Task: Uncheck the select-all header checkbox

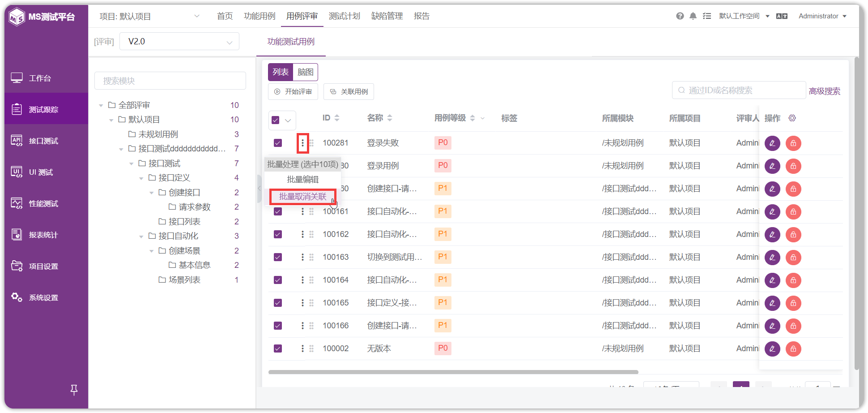Action: 276,120
